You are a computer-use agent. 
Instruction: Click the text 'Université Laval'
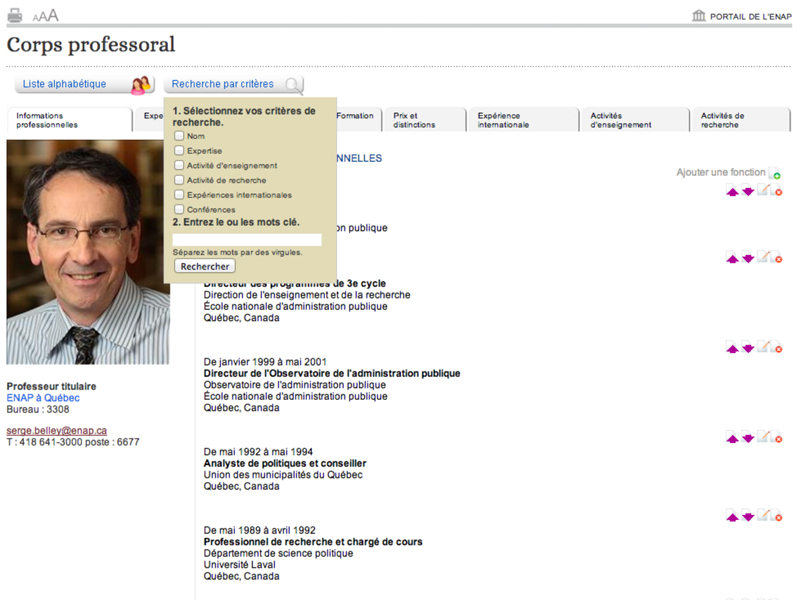pyautogui.click(x=239, y=565)
